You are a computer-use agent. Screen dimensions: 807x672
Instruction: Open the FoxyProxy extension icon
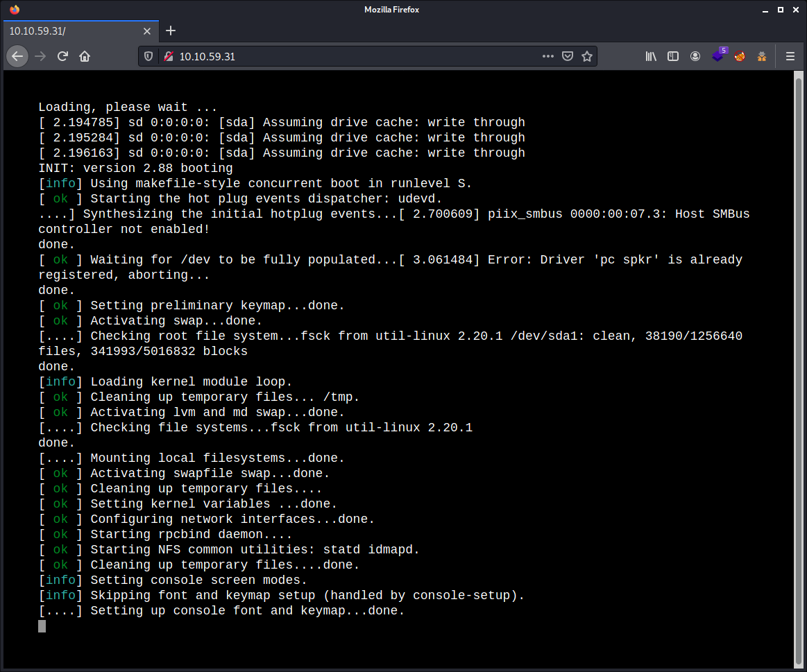click(740, 57)
